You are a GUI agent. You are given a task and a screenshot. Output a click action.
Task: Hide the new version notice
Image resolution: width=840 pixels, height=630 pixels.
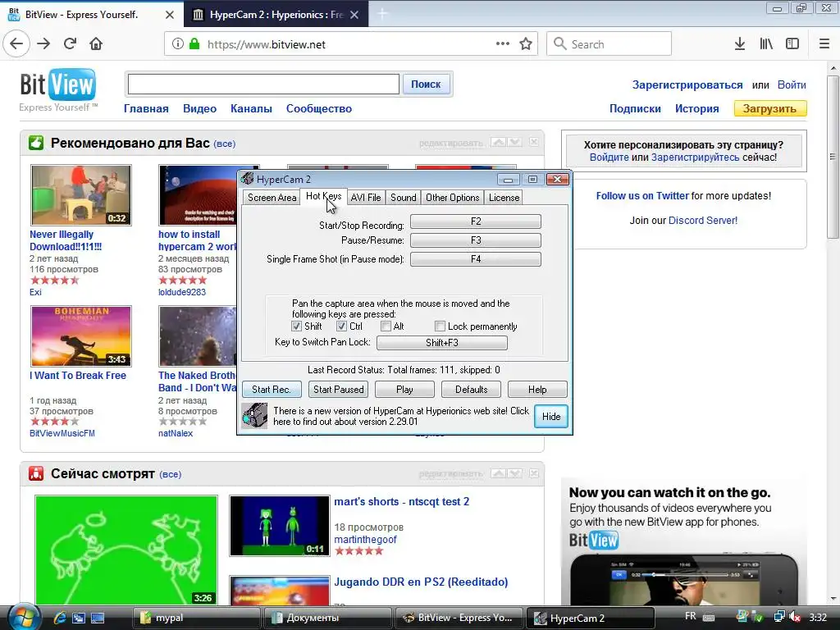(551, 416)
